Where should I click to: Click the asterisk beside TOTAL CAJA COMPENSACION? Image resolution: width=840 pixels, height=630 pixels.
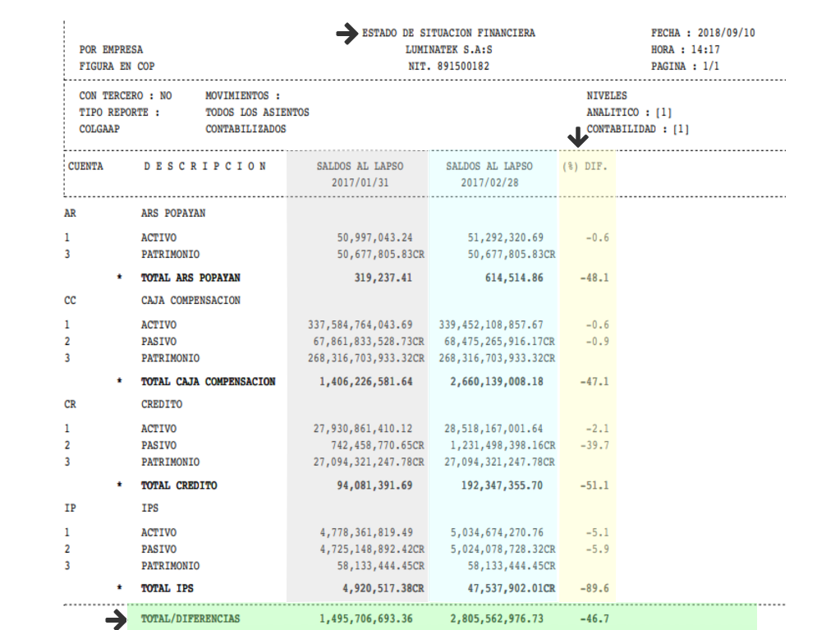coord(120,382)
